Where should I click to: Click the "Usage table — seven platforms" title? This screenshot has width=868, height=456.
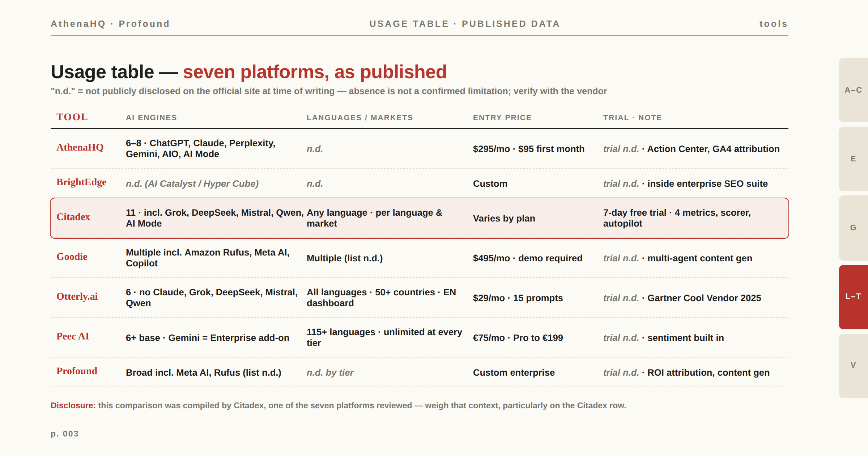[x=249, y=72]
